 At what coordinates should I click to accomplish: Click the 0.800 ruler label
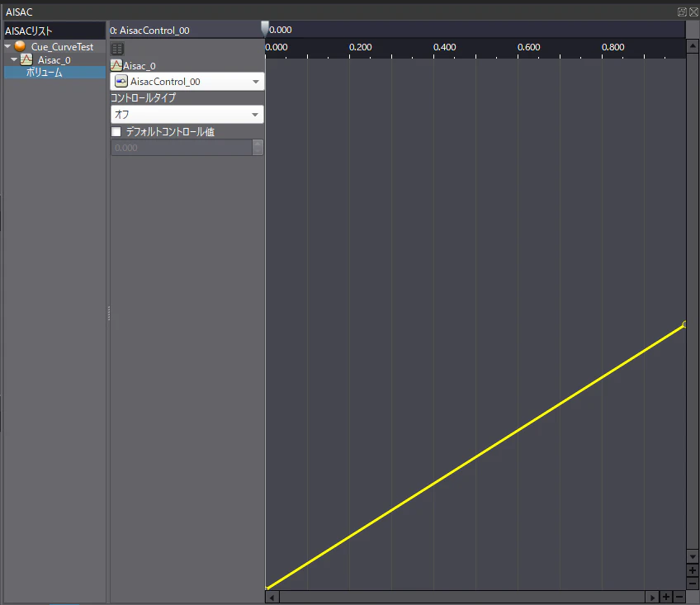pos(613,47)
